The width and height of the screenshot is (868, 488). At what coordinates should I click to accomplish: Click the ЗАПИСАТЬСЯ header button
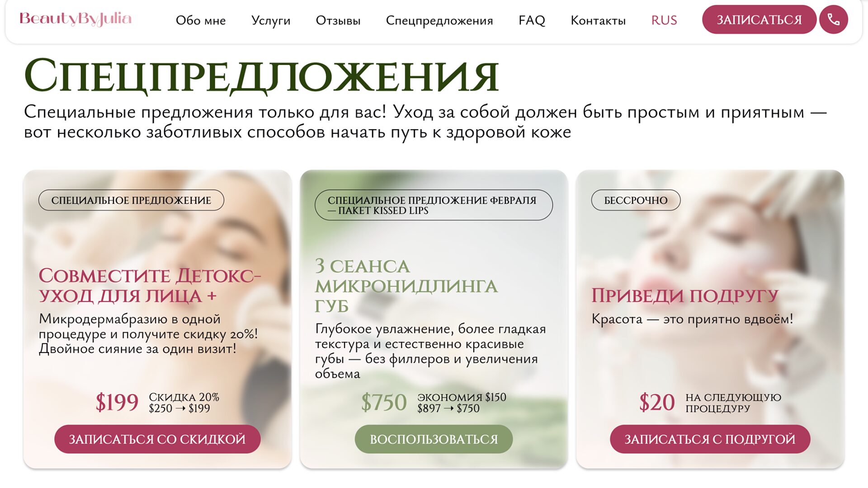tap(759, 19)
